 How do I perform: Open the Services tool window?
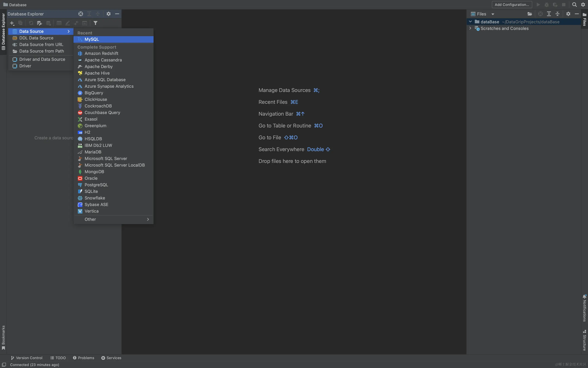[x=111, y=358]
